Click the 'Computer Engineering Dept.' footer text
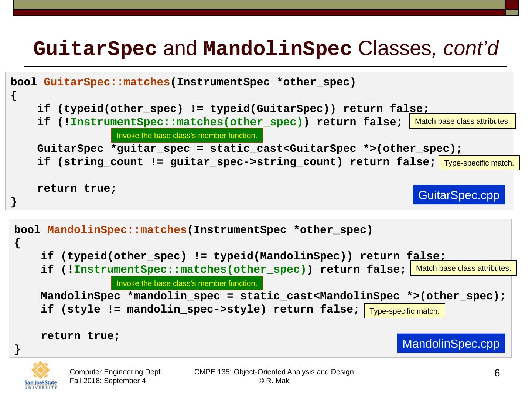 tap(116, 372)
